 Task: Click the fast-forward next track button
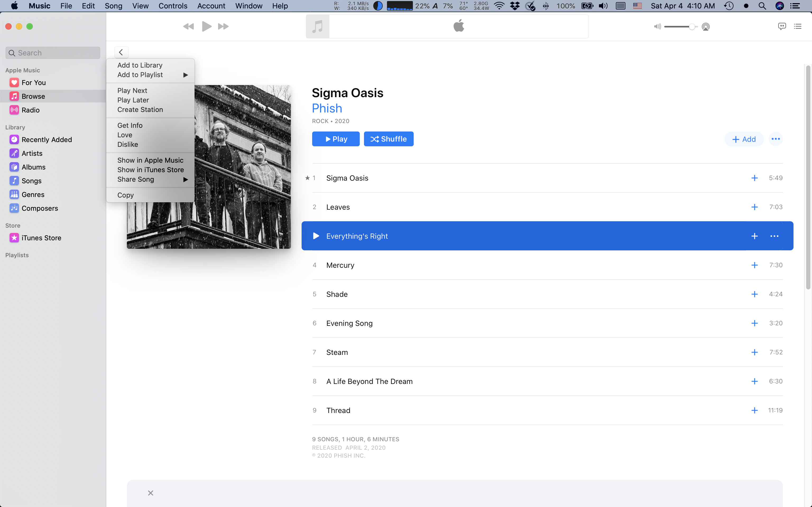pyautogui.click(x=223, y=26)
